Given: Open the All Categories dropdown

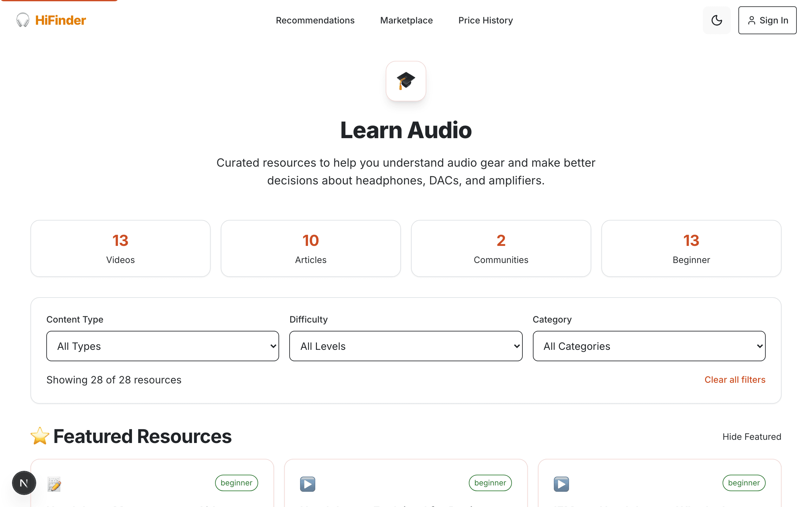Looking at the screenshot, I should tap(649, 346).
